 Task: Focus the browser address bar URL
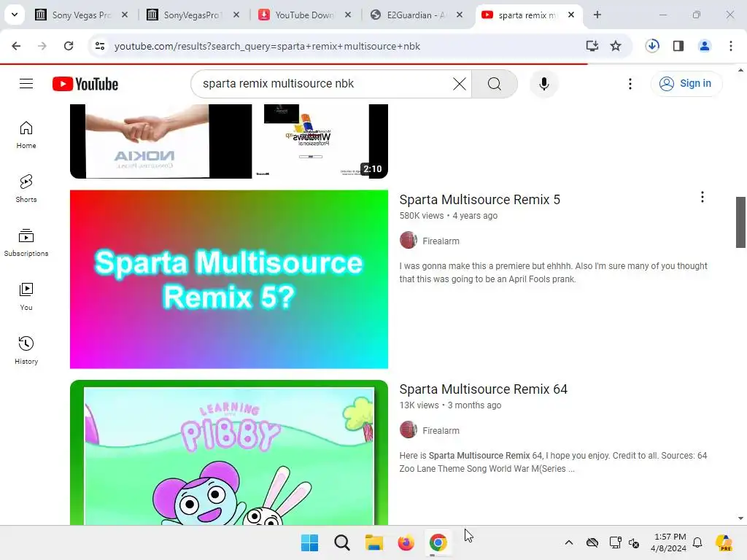(267, 46)
